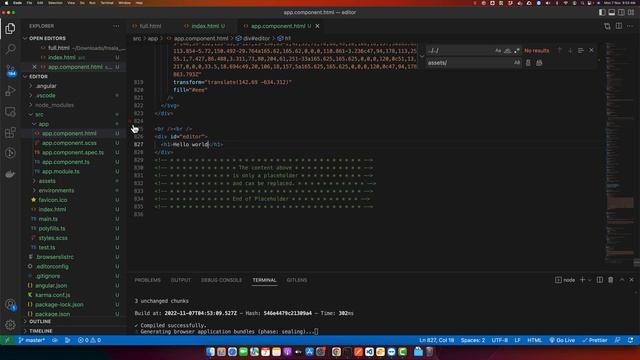Click the errors and warnings status indicator

tap(89, 340)
